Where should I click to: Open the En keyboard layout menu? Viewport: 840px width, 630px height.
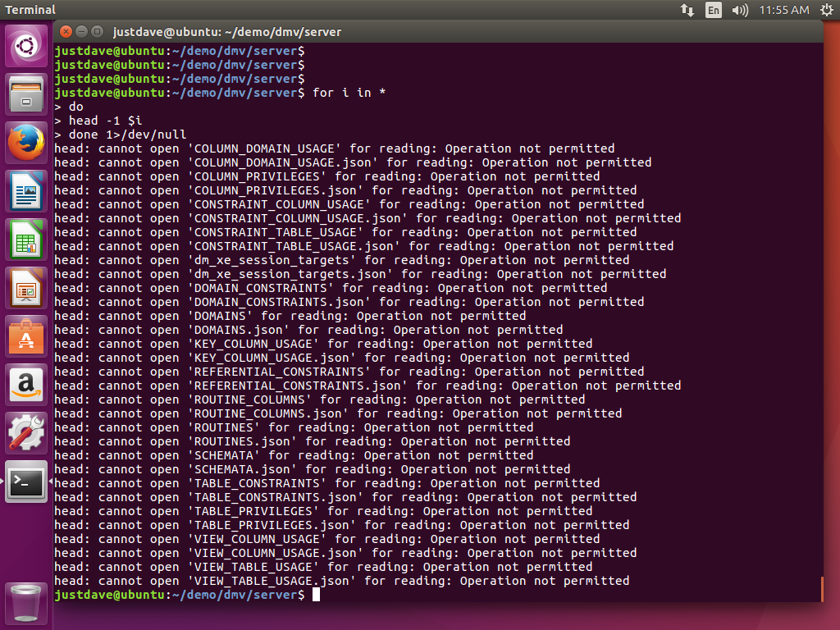(x=714, y=10)
